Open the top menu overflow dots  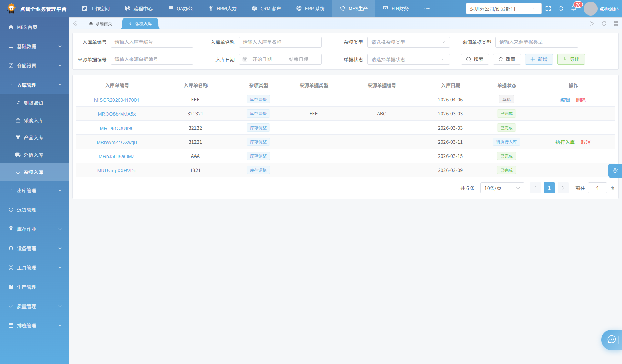click(427, 9)
